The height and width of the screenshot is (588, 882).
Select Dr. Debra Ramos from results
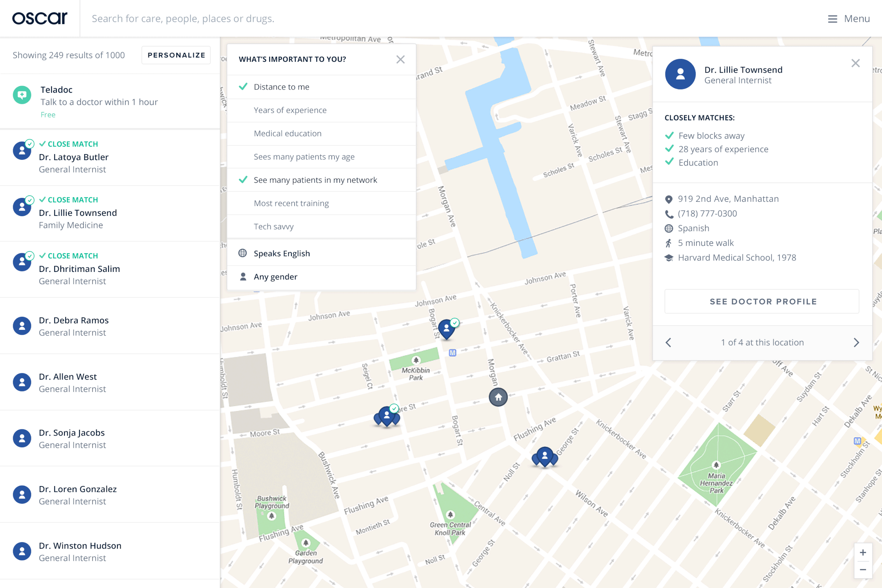(x=73, y=326)
